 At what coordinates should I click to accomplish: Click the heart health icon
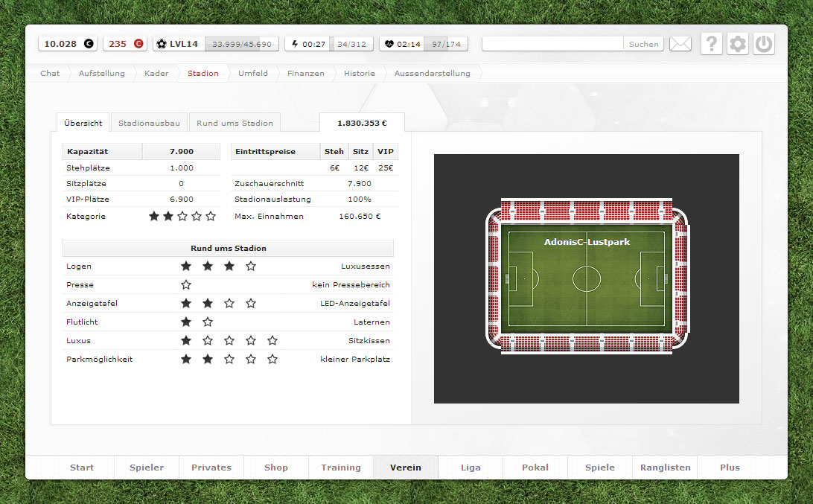coord(389,44)
